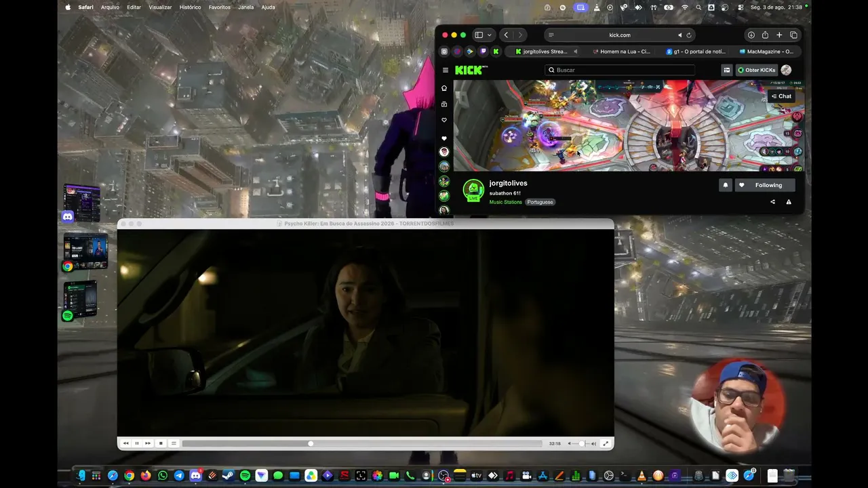Rewind the movie in the video player
This screenshot has width=868, height=488.
coord(125,443)
